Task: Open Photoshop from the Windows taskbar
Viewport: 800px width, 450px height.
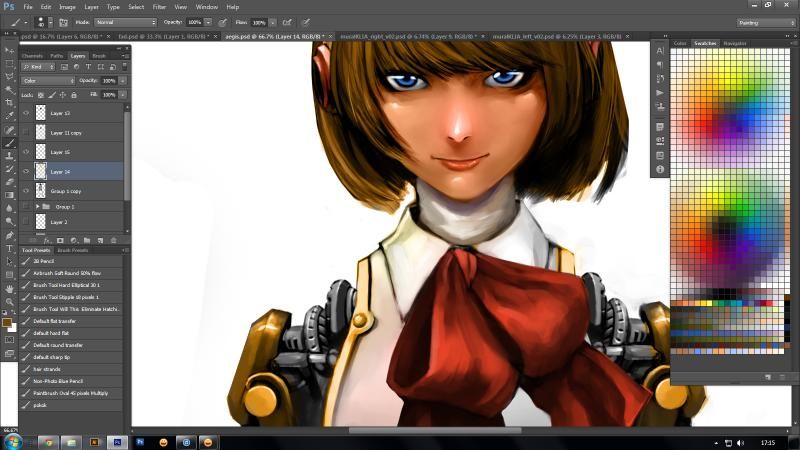Action: pos(117,442)
